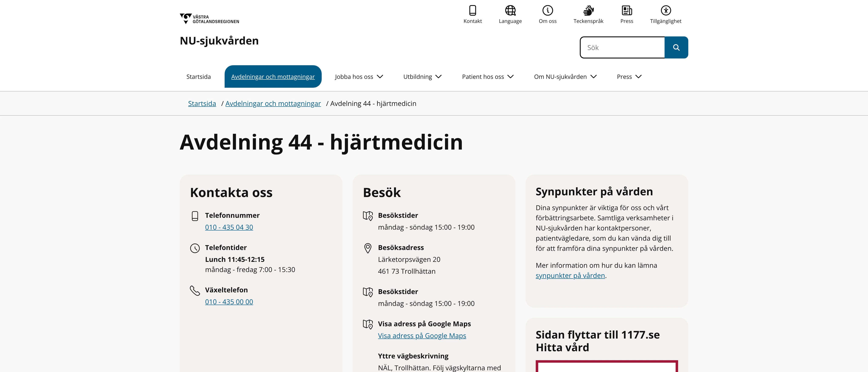The image size is (868, 372).
Task: Click the Besök card heading
Action: coord(382,193)
